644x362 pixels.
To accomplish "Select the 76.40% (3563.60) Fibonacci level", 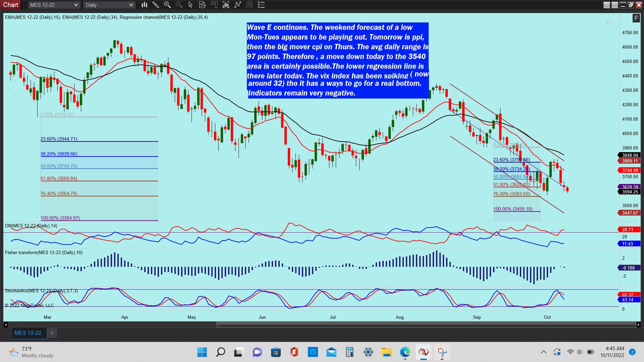I will pyautogui.click(x=512, y=194).
